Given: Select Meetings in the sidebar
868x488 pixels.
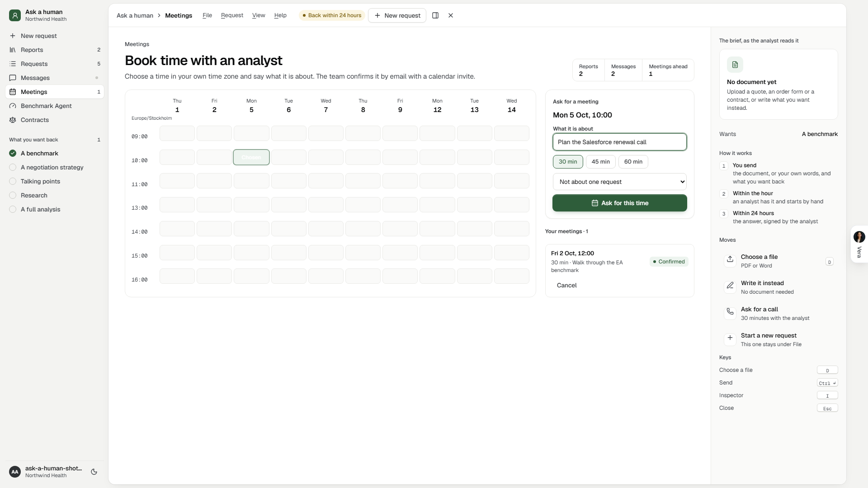Looking at the screenshot, I should coord(55,92).
